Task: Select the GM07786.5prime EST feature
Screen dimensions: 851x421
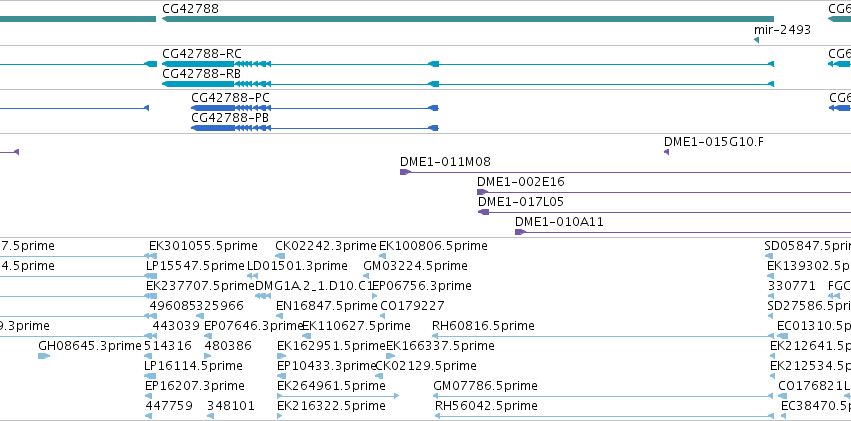Action: pyautogui.click(x=604, y=396)
